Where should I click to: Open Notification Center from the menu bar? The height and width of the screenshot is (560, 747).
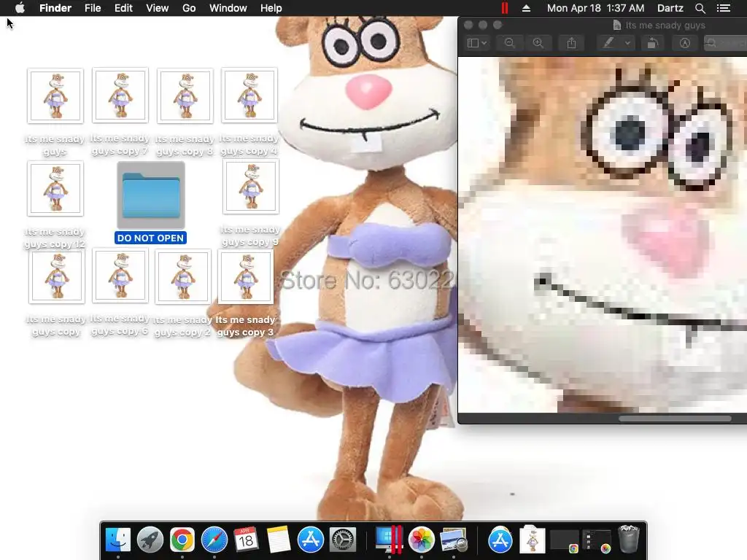coord(724,8)
